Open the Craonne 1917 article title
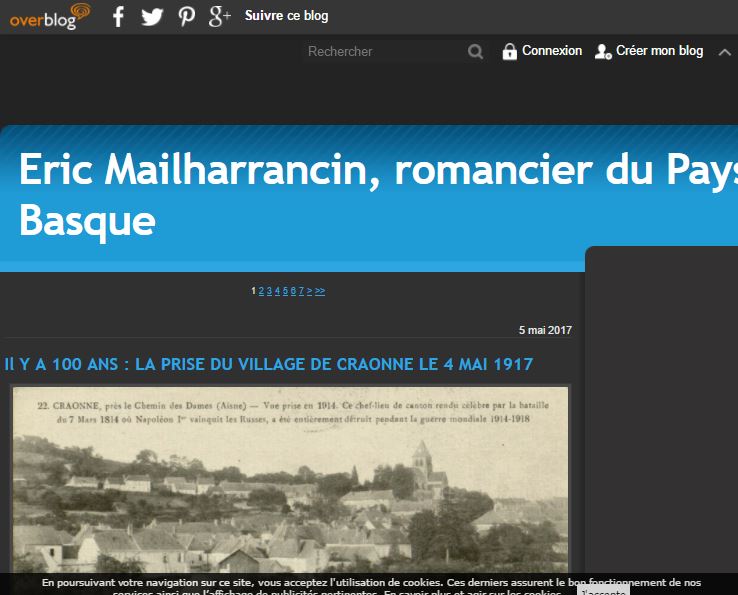The height and width of the screenshot is (595, 738). point(269,365)
